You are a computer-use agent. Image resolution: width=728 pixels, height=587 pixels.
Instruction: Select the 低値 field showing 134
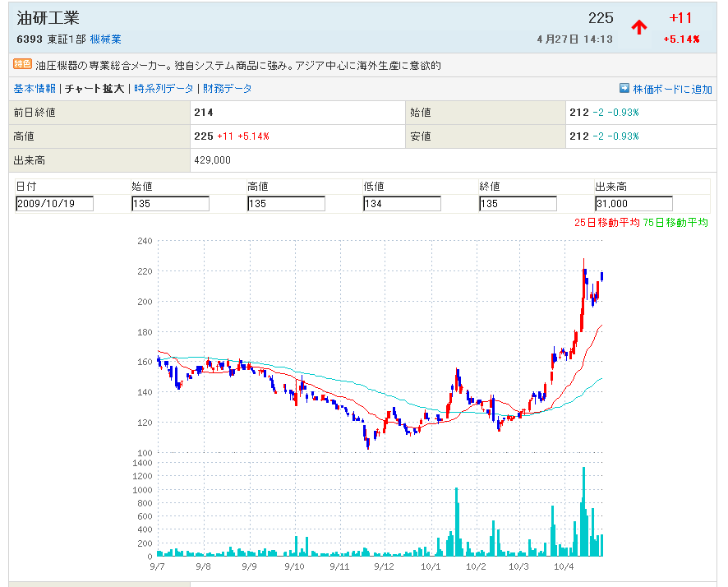[402, 204]
